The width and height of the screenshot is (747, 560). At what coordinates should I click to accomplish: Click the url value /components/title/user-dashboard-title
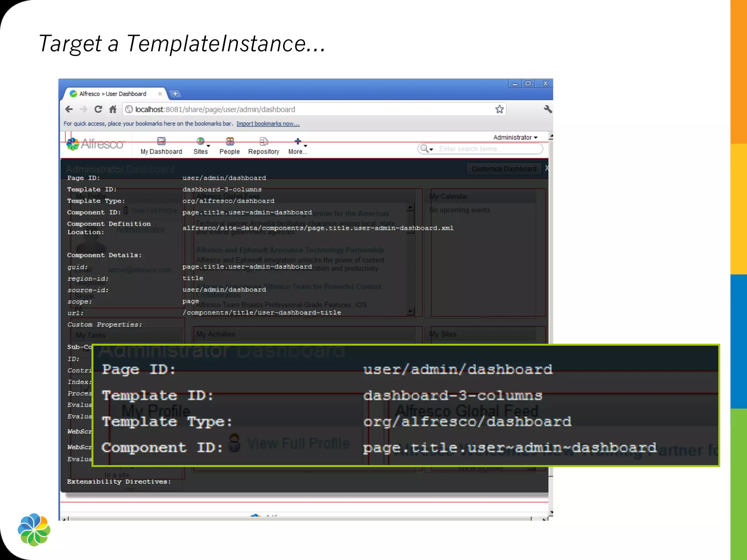(262, 312)
